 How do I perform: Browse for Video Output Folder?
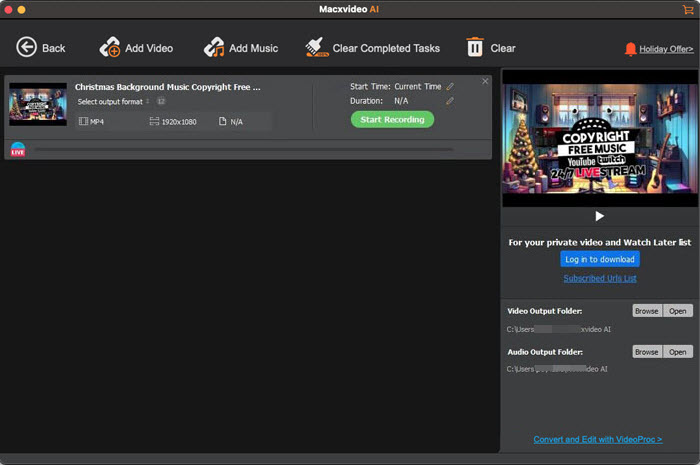[x=647, y=311]
